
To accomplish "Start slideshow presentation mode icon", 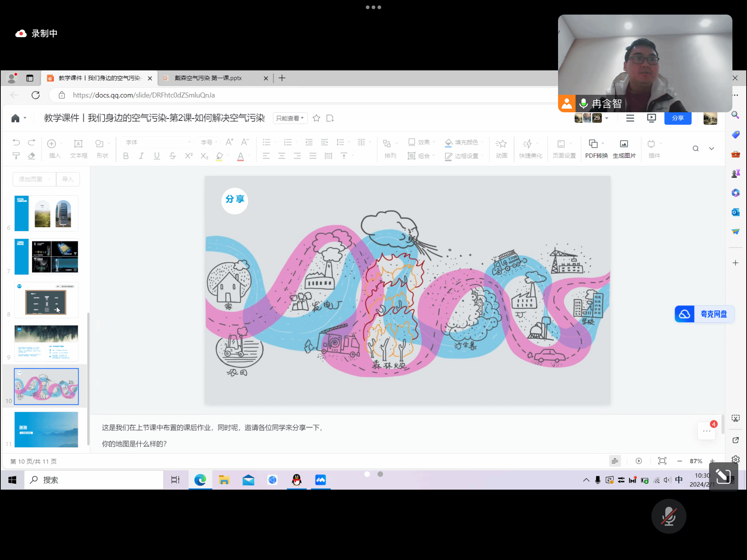I will (651, 118).
